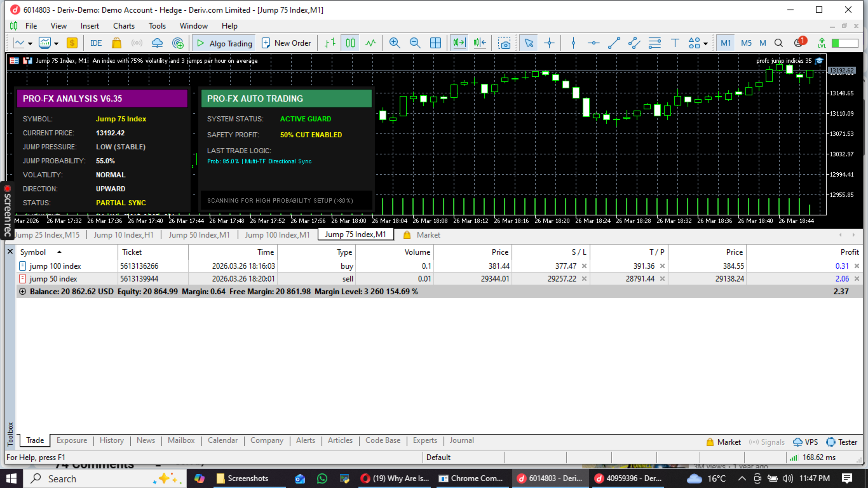Expand the chart type dropdown arrow
Image resolution: width=868 pixels, height=488 pixels.
click(30, 43)
